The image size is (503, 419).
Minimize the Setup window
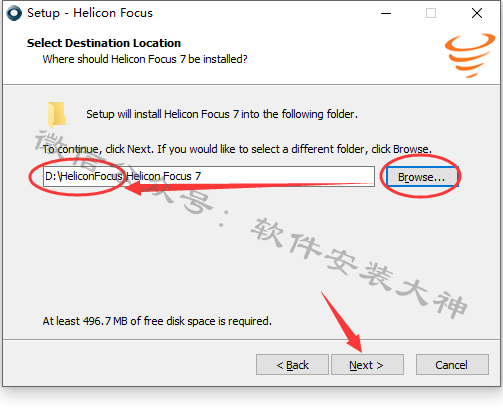(386, 13)
